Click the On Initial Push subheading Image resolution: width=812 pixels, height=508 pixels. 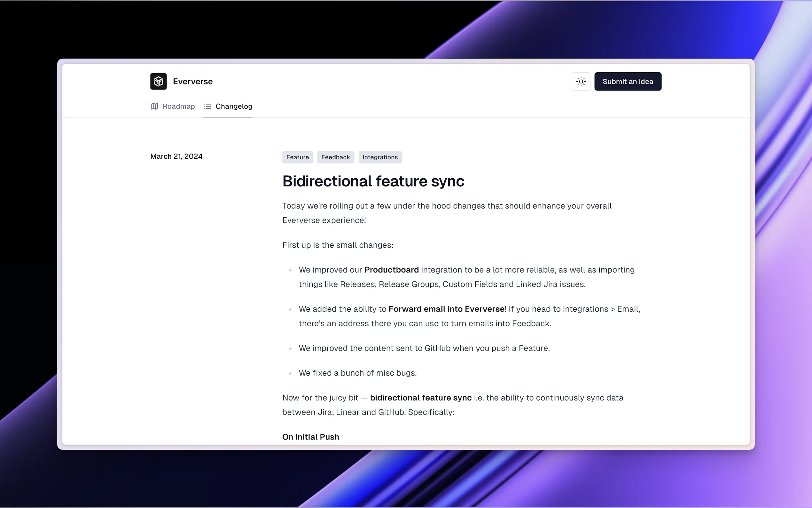[x=310, y=436]
